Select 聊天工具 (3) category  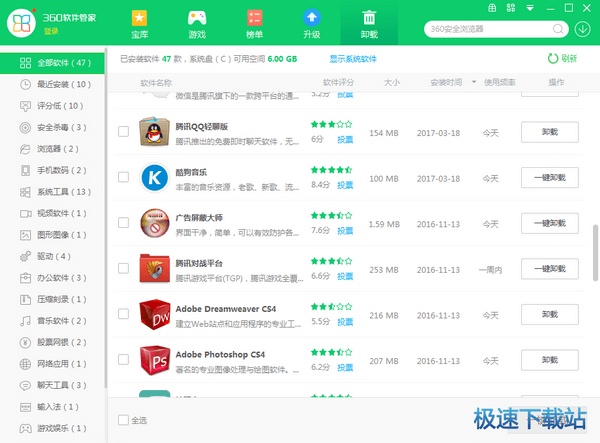click(x=52, y=385)
